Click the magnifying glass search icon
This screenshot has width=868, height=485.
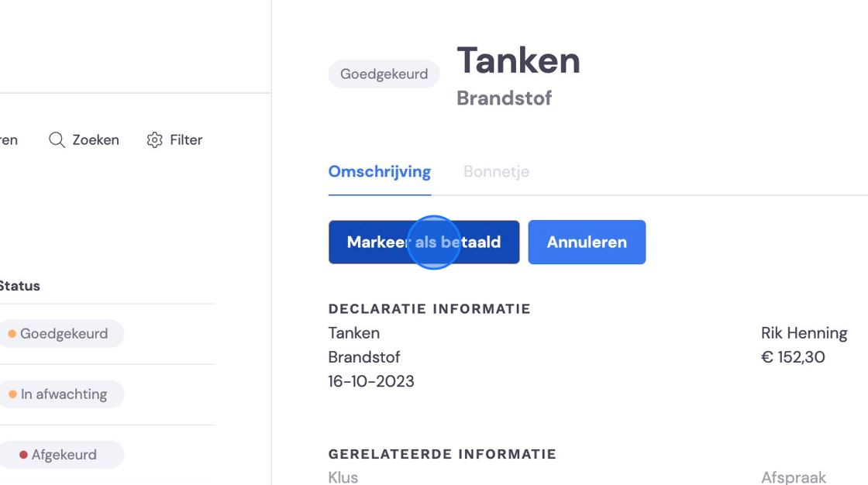(x=57, y=139)
